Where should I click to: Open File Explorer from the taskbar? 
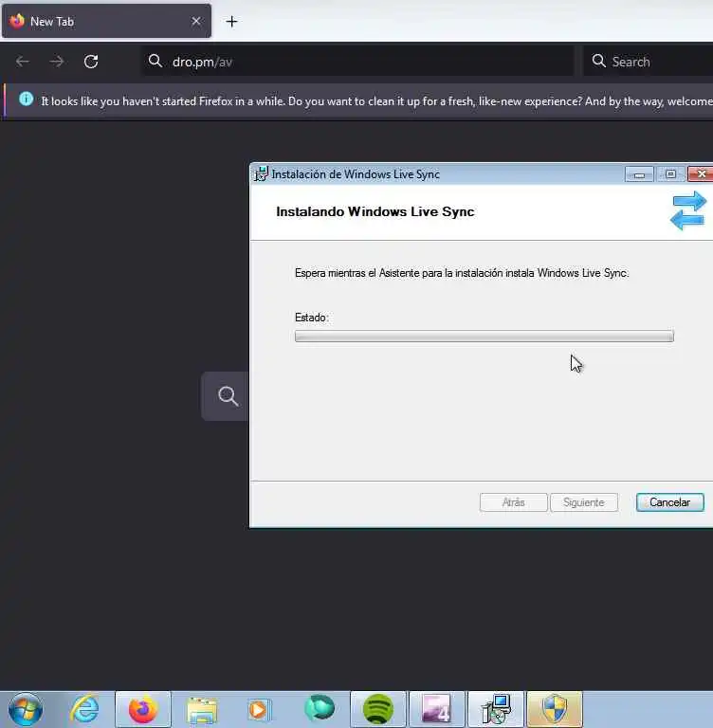[202, 709]
